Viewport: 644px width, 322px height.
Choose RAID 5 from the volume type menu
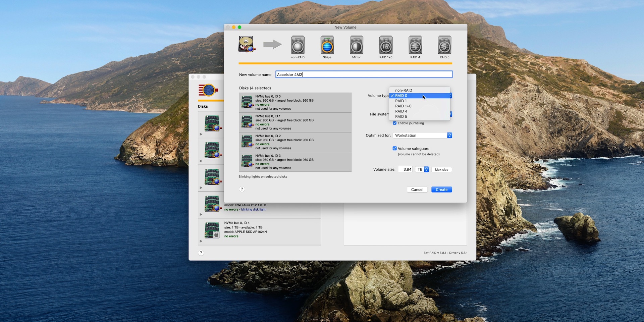401,117
